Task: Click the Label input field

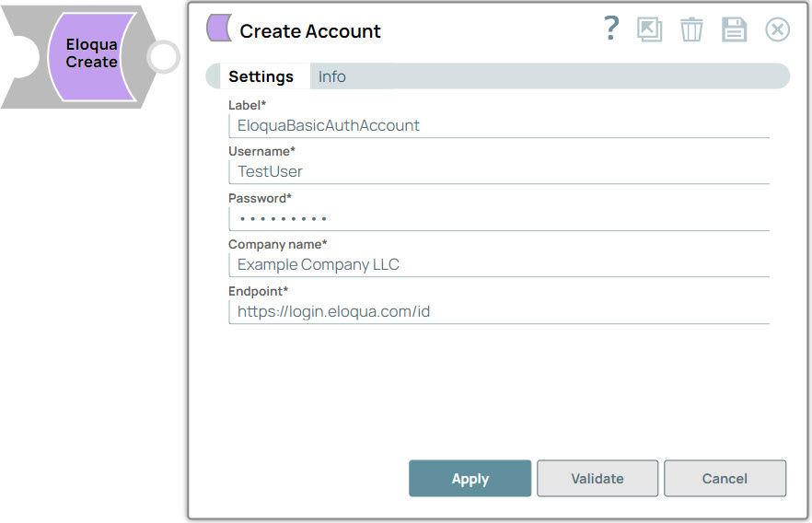Action: click(x=499, y=126)
